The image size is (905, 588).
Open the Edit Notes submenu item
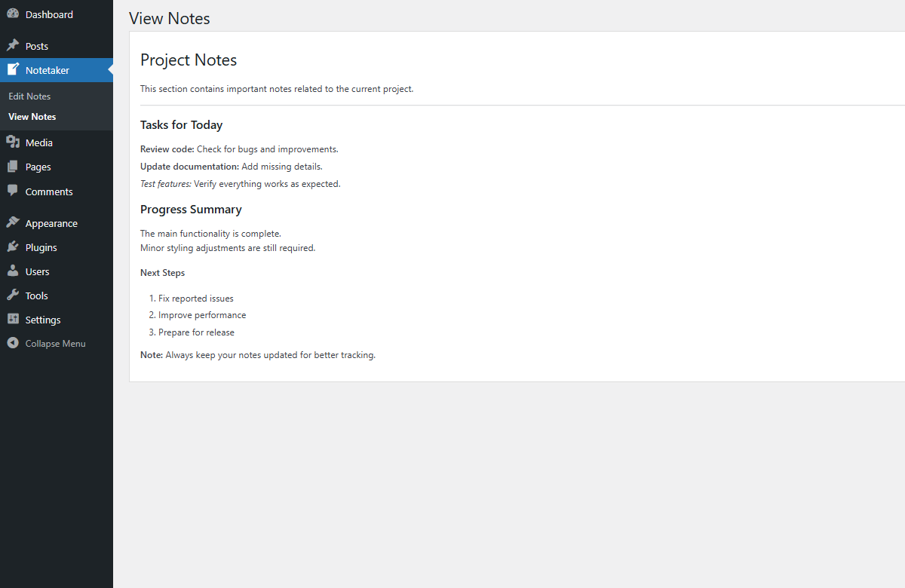(29, 96)
